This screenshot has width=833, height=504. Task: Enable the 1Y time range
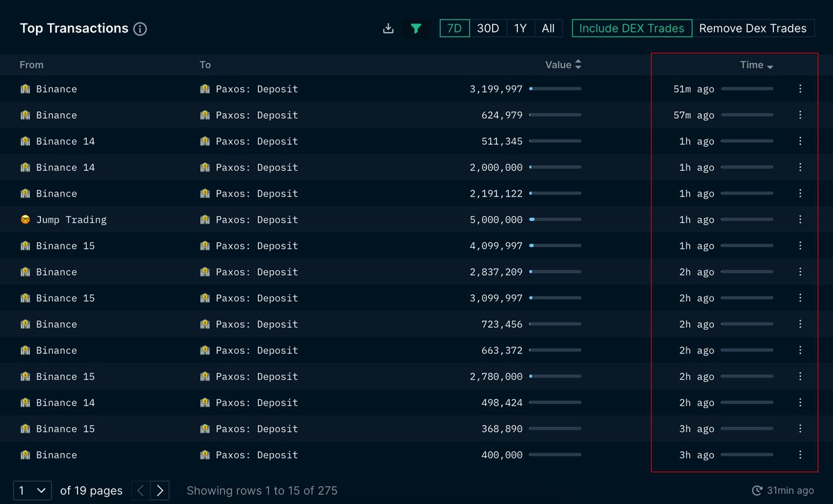coord(521,28)
